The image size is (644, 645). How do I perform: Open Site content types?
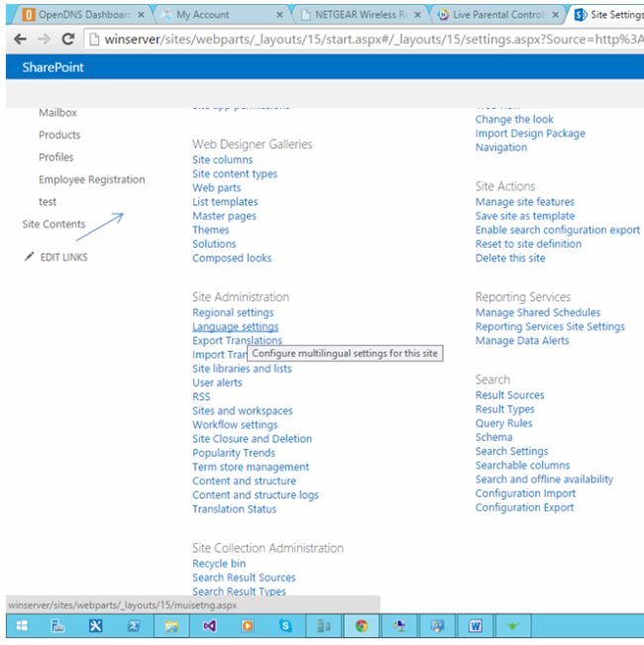point(235,173)
